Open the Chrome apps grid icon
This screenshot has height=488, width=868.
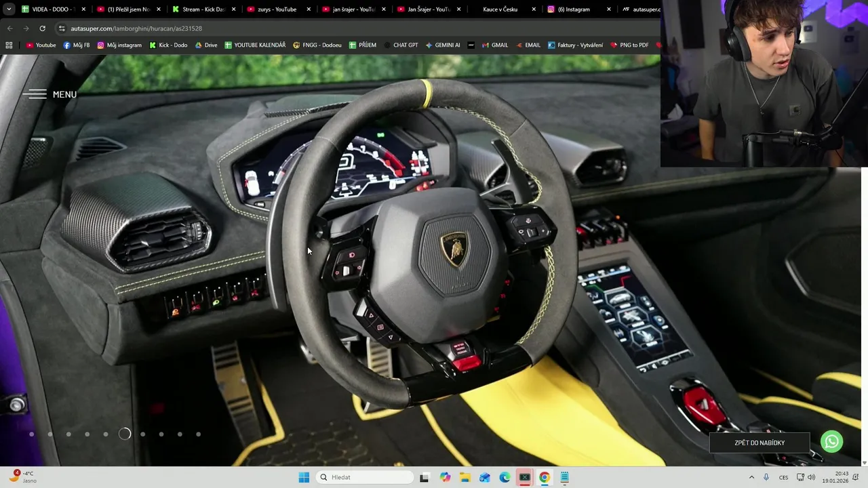point(9,45)
